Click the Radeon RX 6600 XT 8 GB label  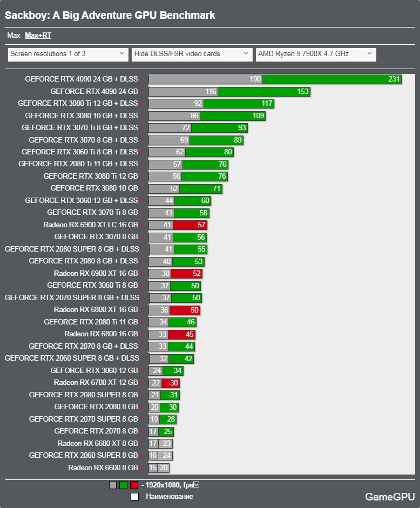tap(98, 443)
